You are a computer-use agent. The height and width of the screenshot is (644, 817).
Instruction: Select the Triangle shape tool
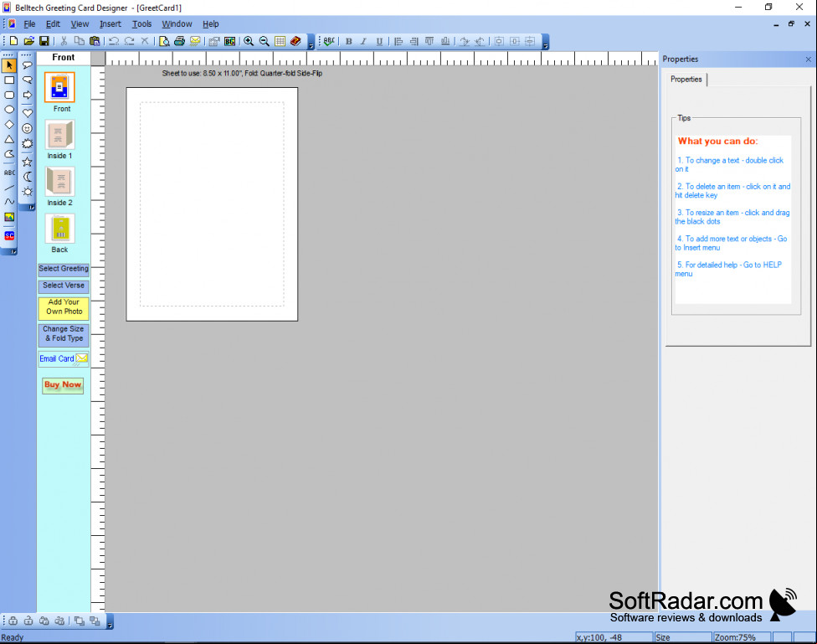[x=9, y=139]
